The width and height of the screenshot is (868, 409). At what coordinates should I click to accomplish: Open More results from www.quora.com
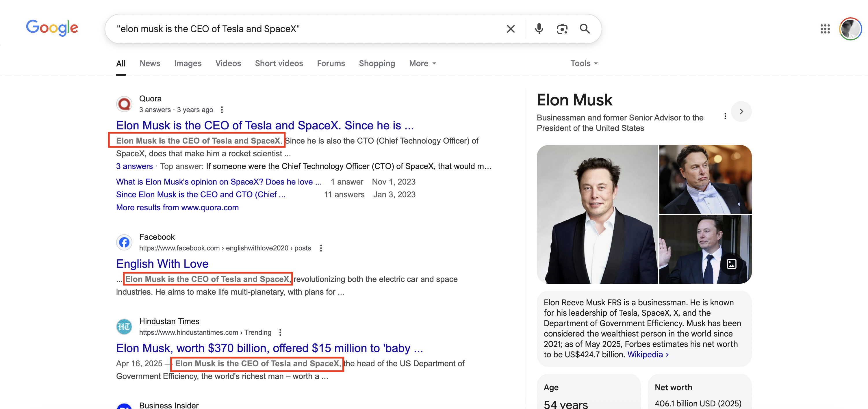(177, 207)
